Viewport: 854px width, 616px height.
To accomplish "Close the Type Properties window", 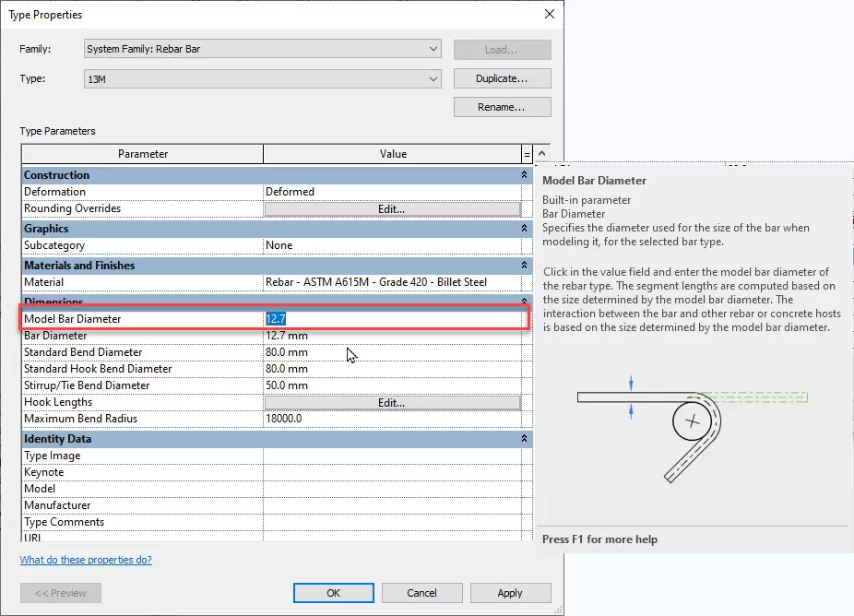I will click(550, 14).
